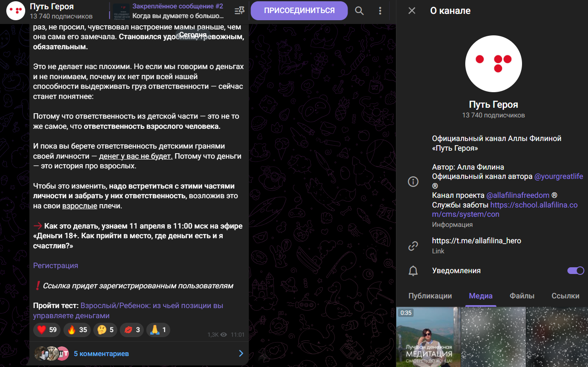Image resolution: width=588 pixels, height=367 pixels.
Task: Click the Путь Героя name under avatar
Action: coord(493,104)
